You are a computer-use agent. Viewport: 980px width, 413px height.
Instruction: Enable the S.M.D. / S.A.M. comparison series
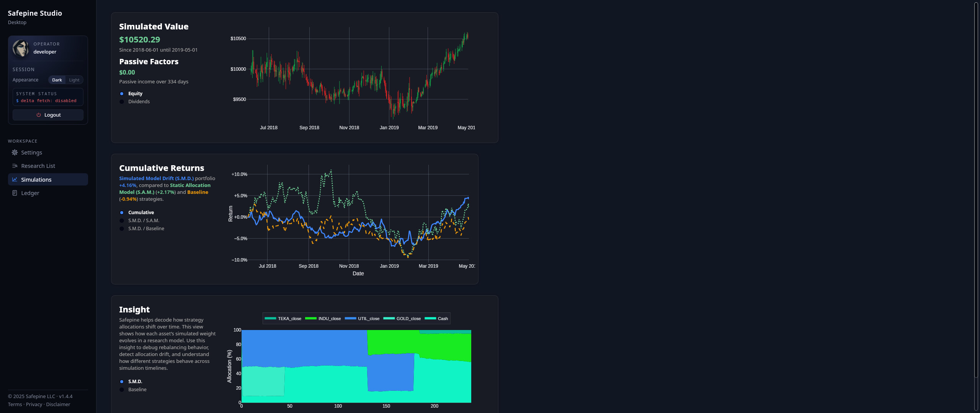point(144,220)
